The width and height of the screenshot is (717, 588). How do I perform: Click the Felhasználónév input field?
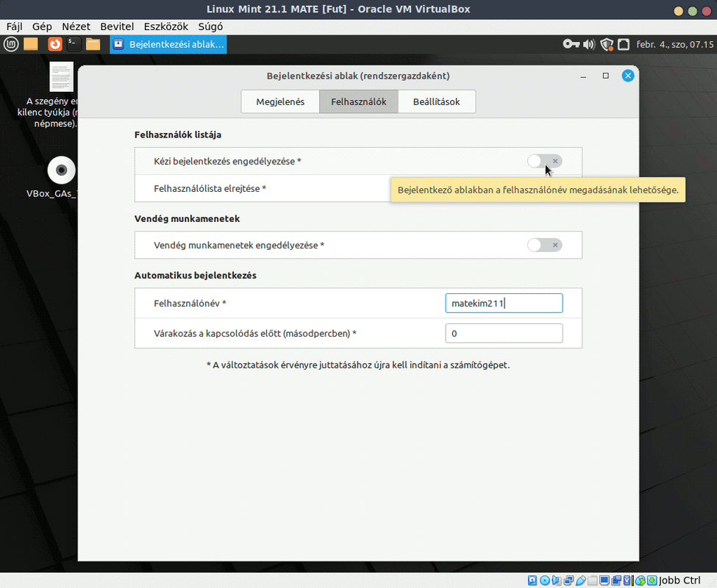coord(504,304)
